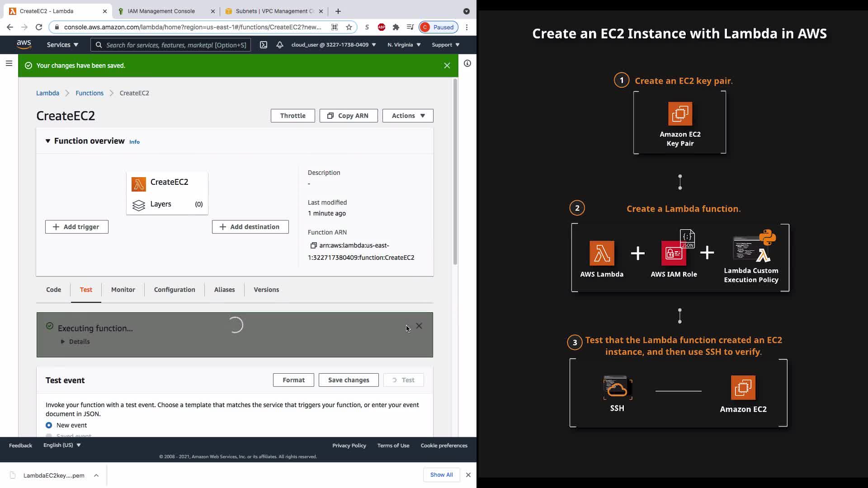Screen dimensions: 868x488
Task: Open the Functions breadcrumb link
Action: [x=90, y=93]
